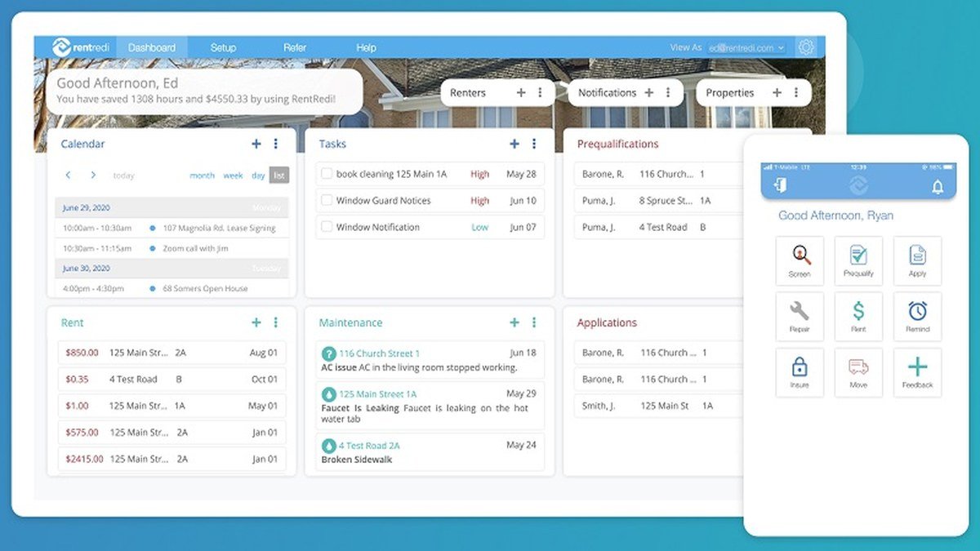Screen dimensions: 980x551
Task: Tap the mobile notification bell icon
Action: (938, 186)
